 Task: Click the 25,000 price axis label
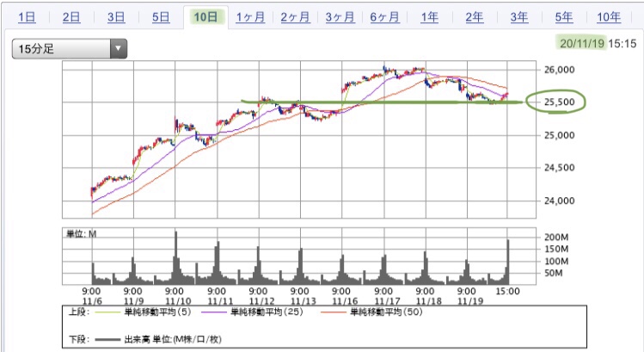click(x=560, y=135)
